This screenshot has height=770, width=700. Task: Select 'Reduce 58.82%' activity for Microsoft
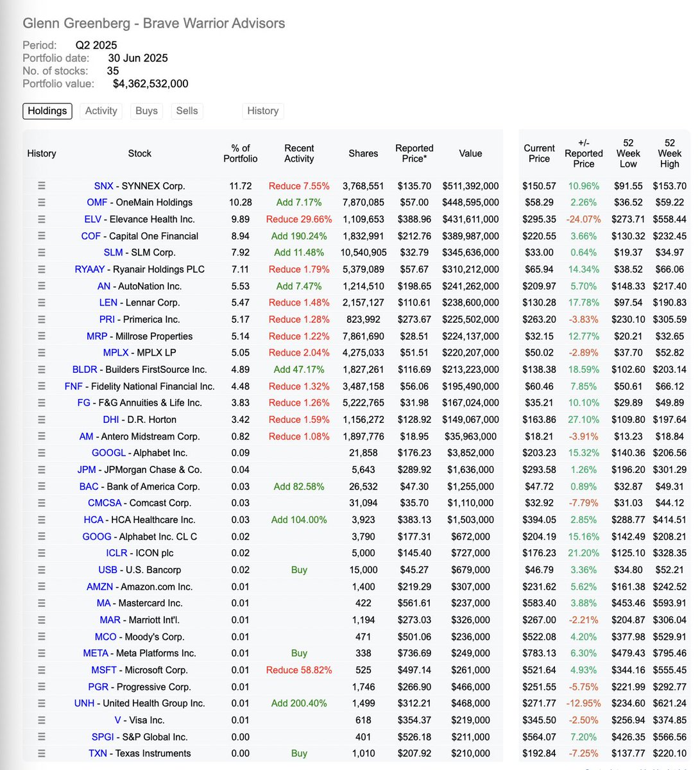click(299, 670)
